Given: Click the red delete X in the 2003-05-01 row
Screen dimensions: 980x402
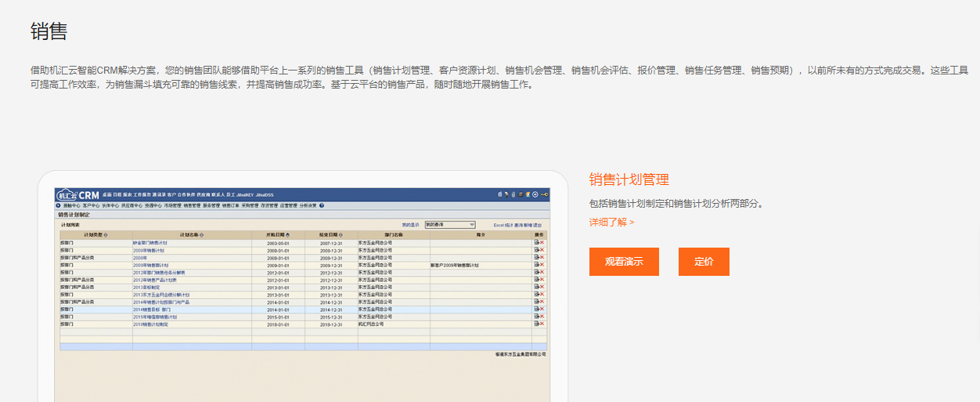Looking at the screenshot, I should pyautogui.click(x=542, y=243).
